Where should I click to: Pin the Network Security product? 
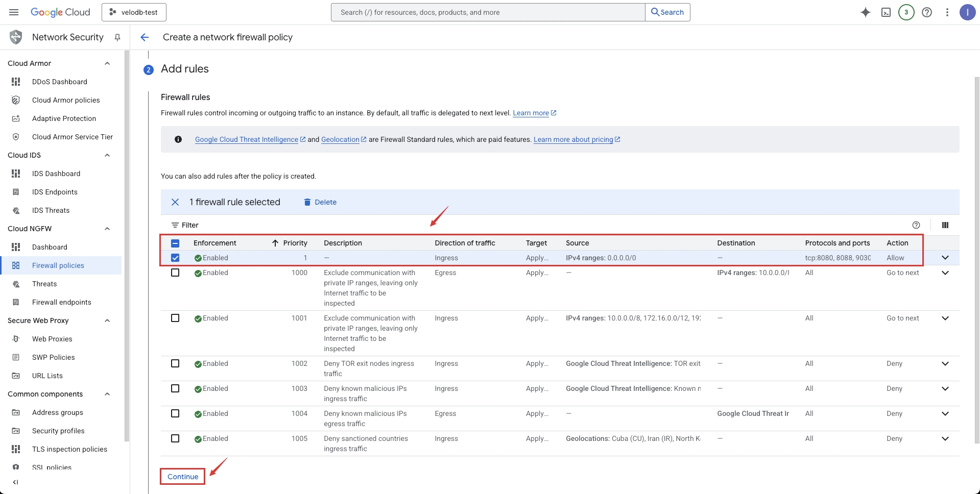click(x=117, y=37)
